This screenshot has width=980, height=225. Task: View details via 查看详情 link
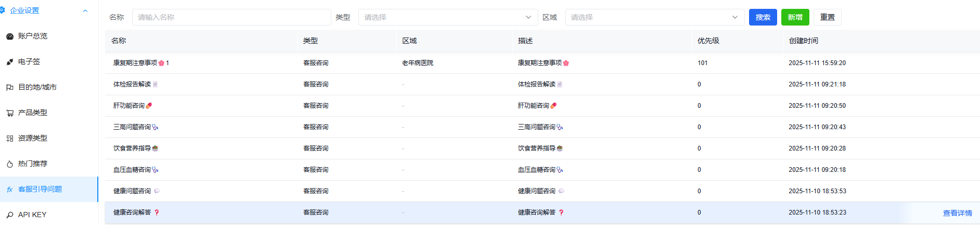point(957,213)
